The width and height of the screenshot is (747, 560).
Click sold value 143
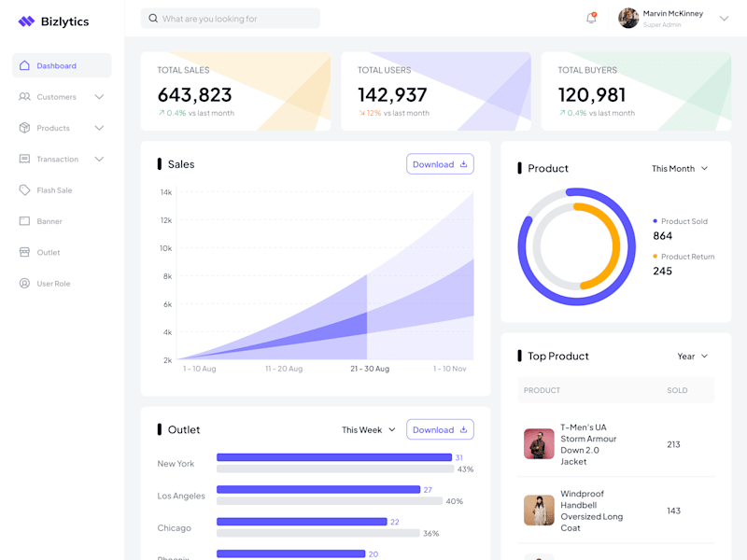coord(673,511)
